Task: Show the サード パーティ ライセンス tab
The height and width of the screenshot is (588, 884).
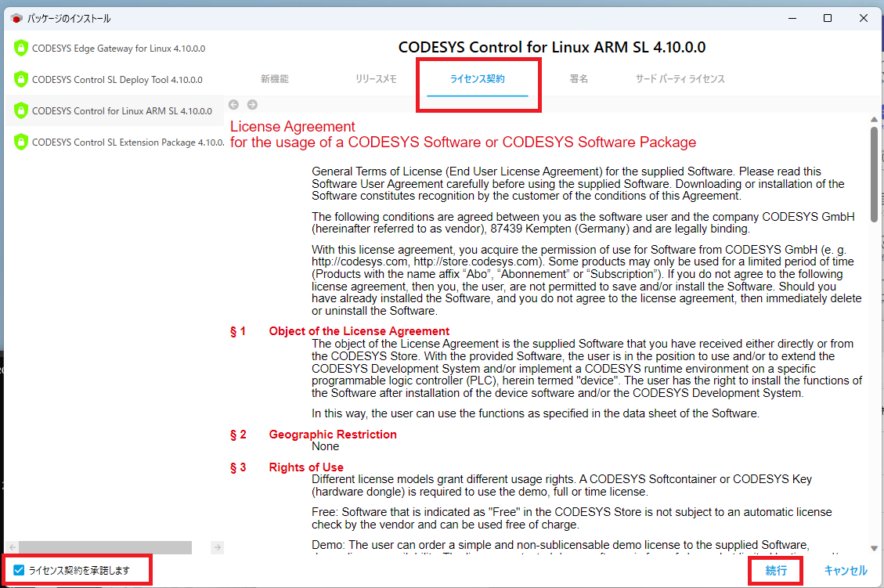Action: click(x=680, y=79)
